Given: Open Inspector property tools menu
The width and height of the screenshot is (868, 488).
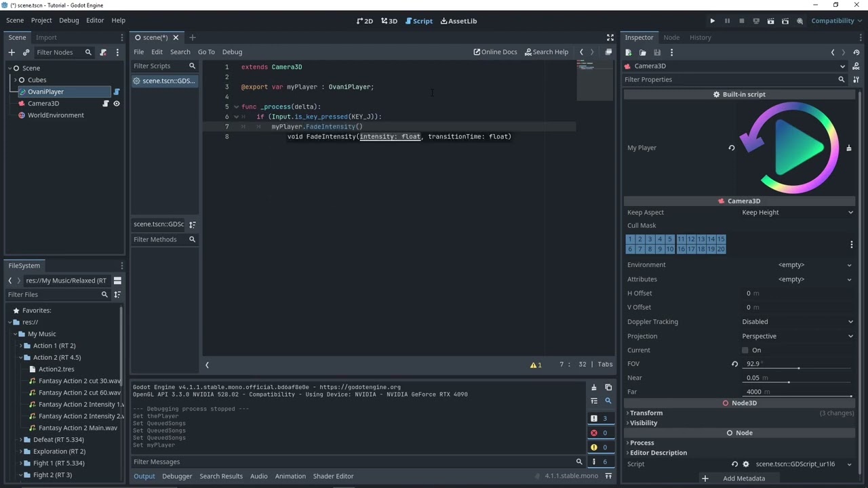Looking at the screenshot, I should pyautogui.click(x=856, y=79).
